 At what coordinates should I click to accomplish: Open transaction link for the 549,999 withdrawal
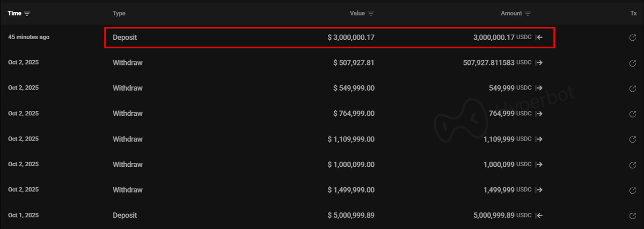(x=633, y=88)
